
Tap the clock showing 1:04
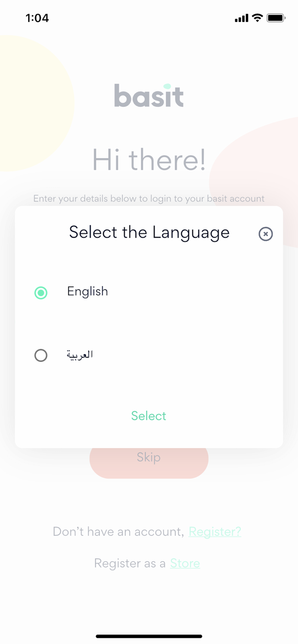click(37, 18)
